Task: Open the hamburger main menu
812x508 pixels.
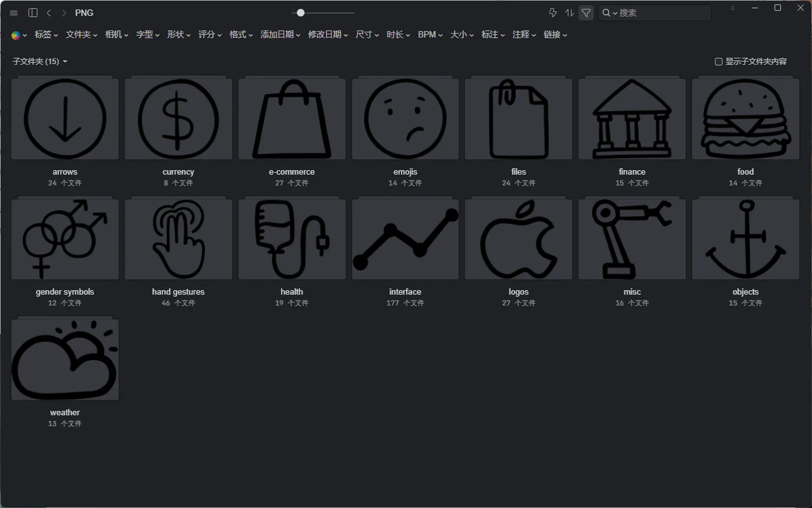Action: 14,13
